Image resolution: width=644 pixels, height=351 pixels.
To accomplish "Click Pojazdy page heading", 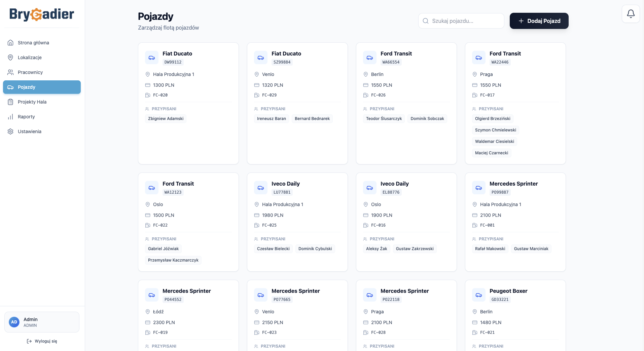I will coord(155,16).
